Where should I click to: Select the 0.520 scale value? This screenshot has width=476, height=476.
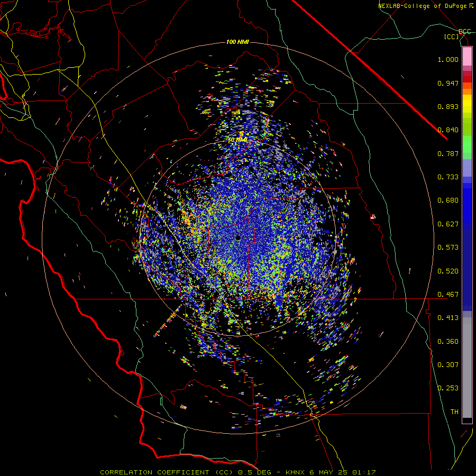448,271
